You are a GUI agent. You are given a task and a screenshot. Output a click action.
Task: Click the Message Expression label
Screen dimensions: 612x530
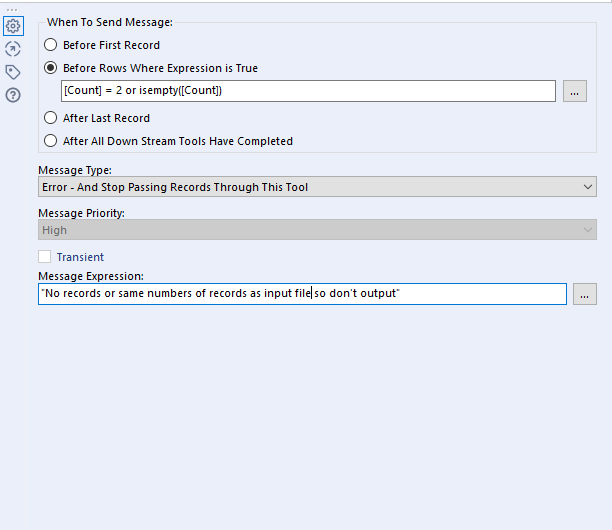tap(91, 276)
